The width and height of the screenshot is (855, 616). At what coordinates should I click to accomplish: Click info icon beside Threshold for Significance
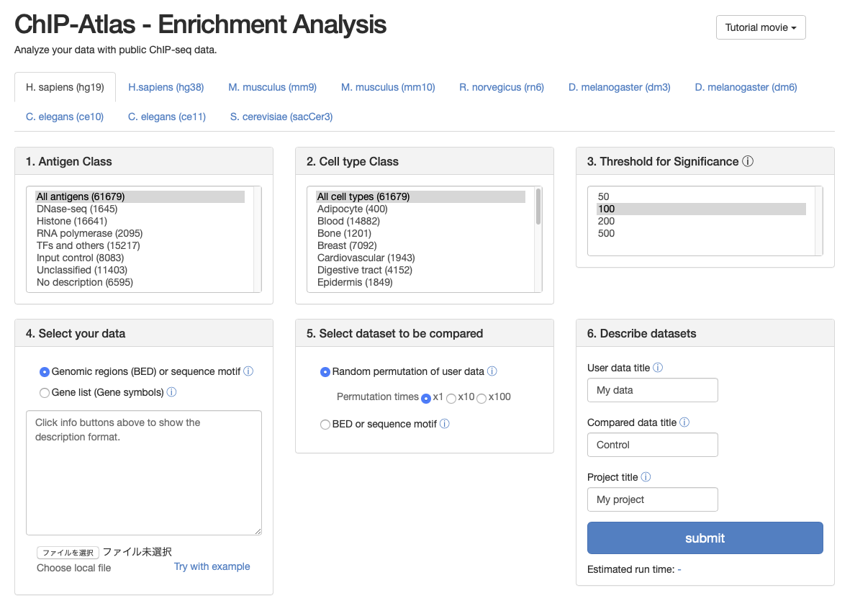pyautogui.click(x=748, y=162)
